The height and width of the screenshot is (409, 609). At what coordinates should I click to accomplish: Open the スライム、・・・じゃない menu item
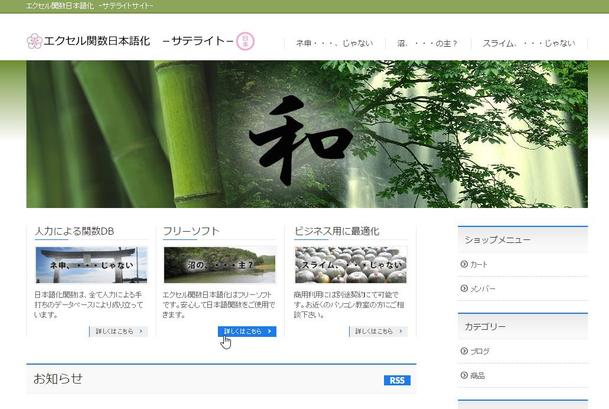pos(529,43)
